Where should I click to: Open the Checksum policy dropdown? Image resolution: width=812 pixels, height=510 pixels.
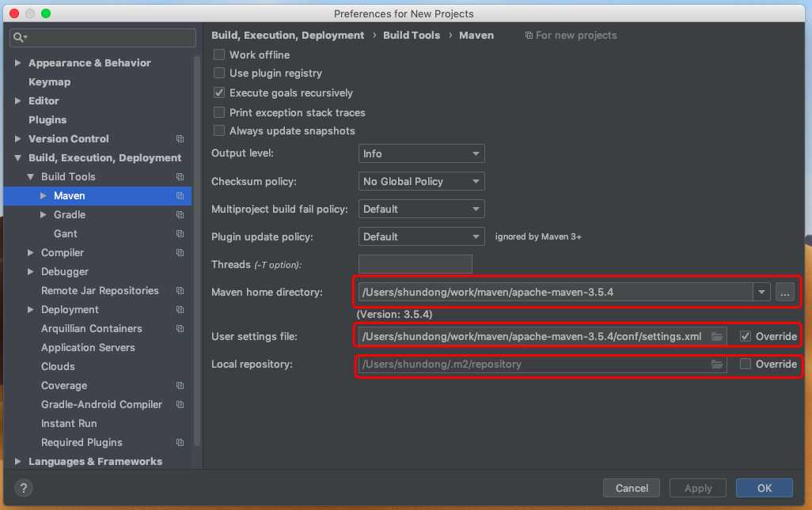click(x=422, y=182)
